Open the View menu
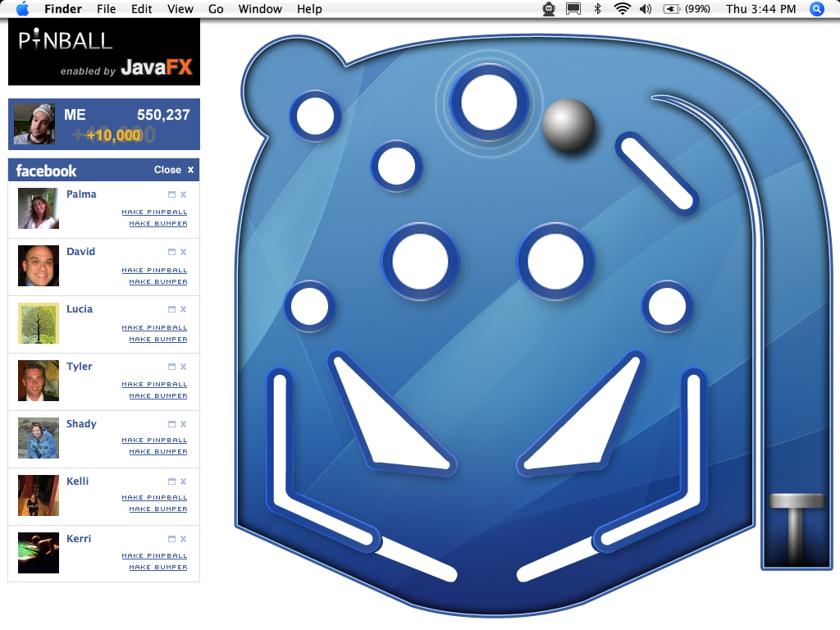 point(180,9)
